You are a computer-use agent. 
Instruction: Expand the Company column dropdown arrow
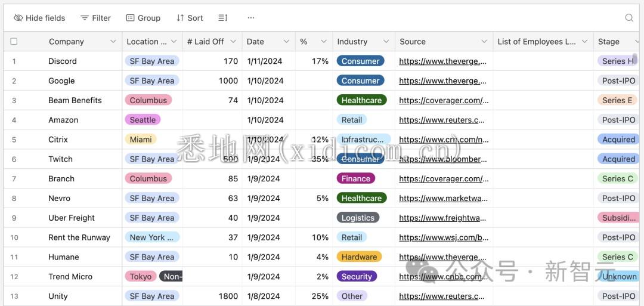113,42
